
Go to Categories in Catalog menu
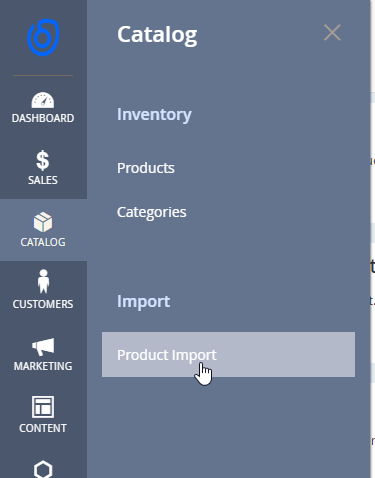point(152,212)
